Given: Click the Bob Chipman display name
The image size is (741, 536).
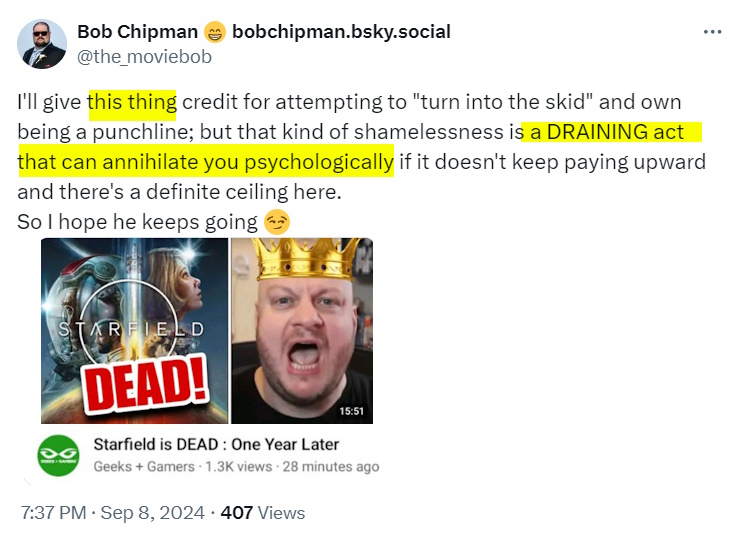Looking at the screenshot, I should coord(138,32).
